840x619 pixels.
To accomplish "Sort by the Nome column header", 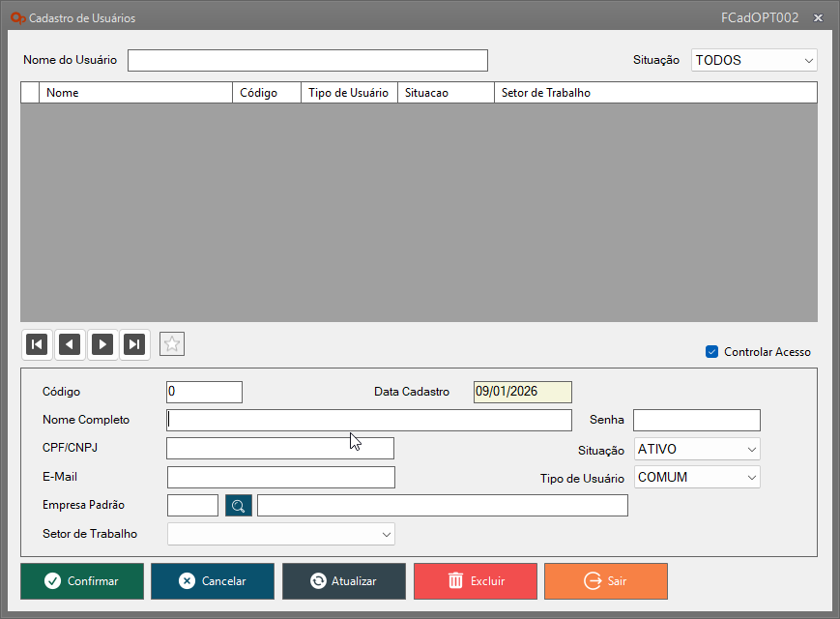I will pyautogui.click(x=135, y=93).
